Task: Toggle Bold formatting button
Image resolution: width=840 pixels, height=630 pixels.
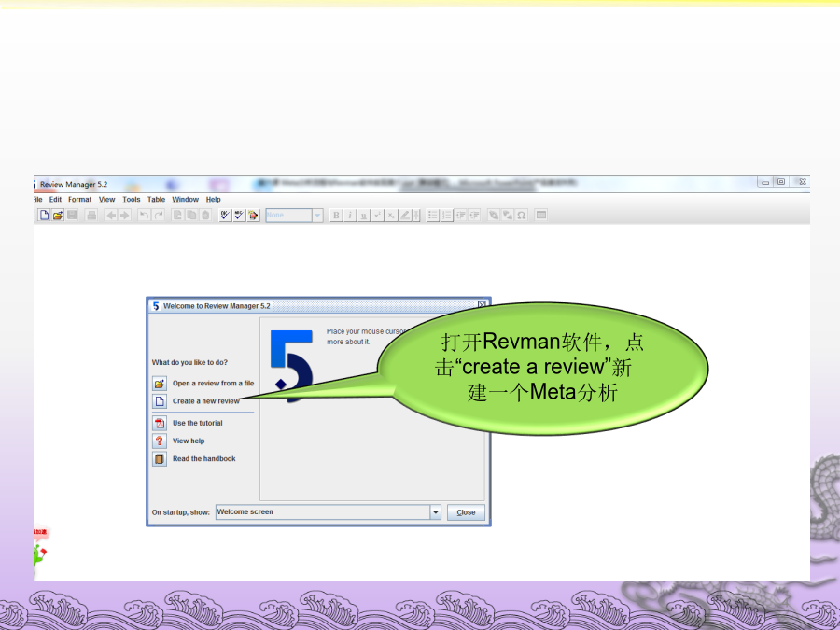Action: coord(336,216)
